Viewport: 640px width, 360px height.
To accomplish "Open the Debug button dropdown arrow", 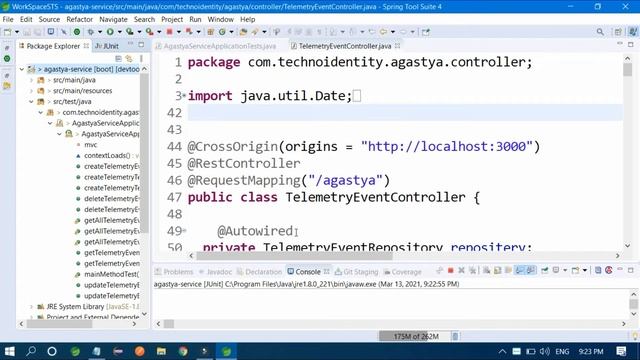I will 100,32.
